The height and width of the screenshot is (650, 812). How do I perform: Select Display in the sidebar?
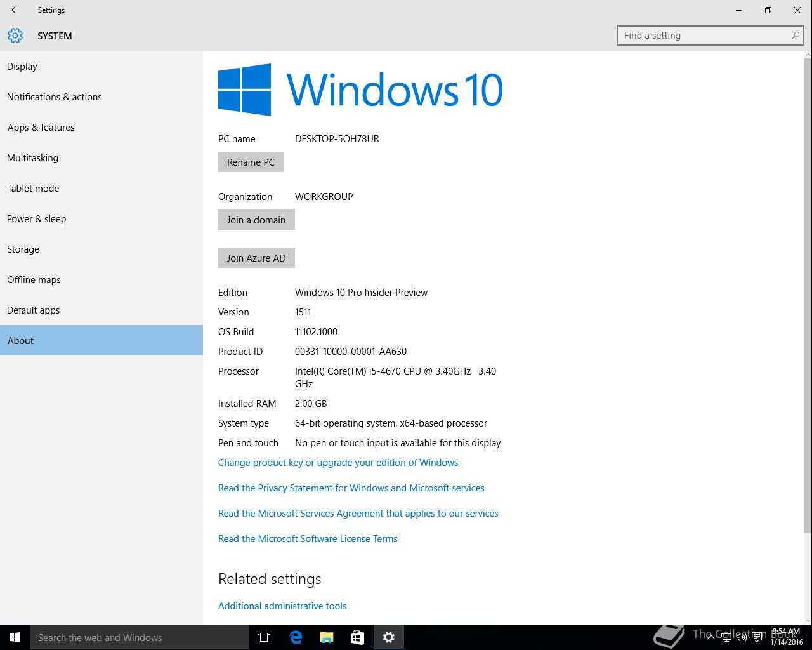point(101,67)
